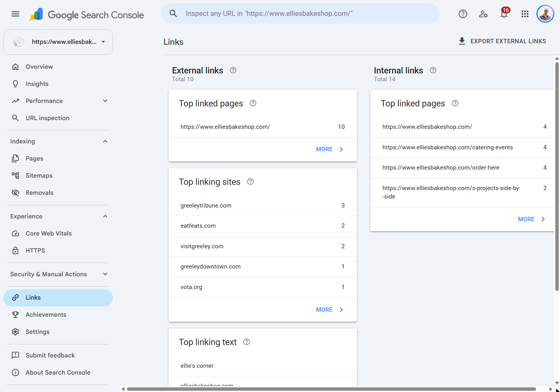Open the Help question mark icon in header
The height and width of the screenshot is (392, 560).
pyautogui.click(x=463, y=14)
